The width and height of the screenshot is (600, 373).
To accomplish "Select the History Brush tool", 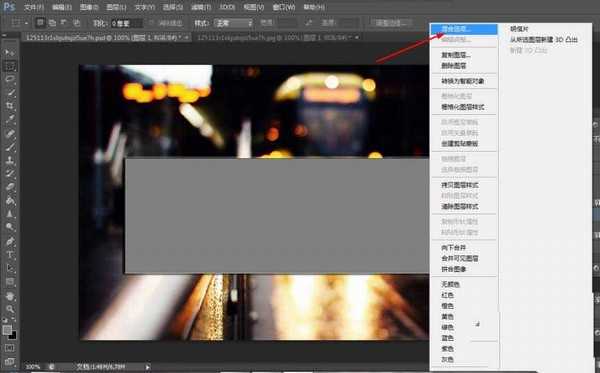I will coord(10,173).
